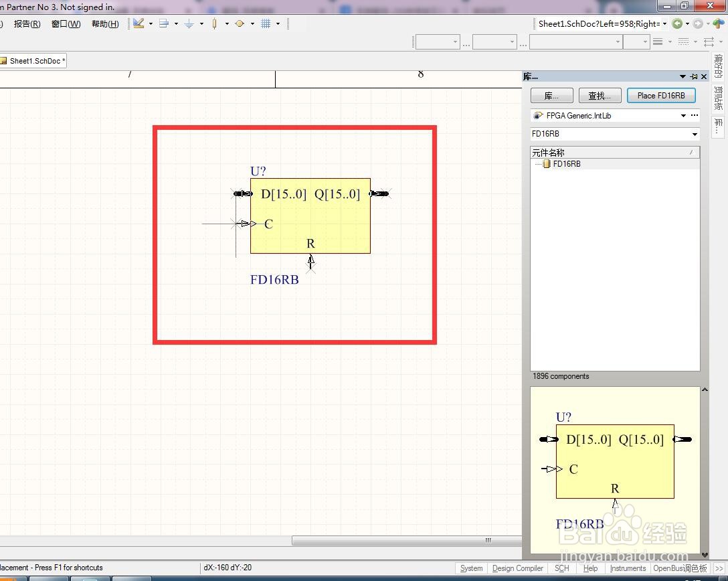The height and width of the screenshot is (581, 728).
Task: Click the Q[15..0] pin label on canvas
Action: (x=337, y=194)
